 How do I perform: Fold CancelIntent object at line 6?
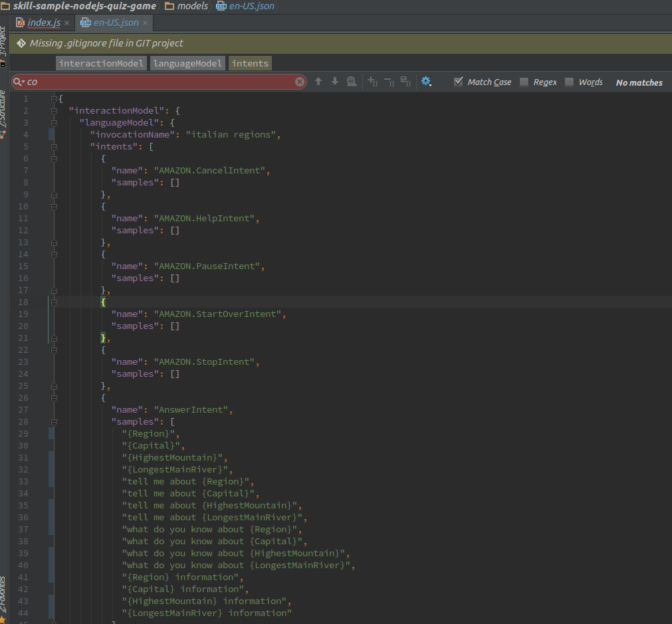point(54,159)
